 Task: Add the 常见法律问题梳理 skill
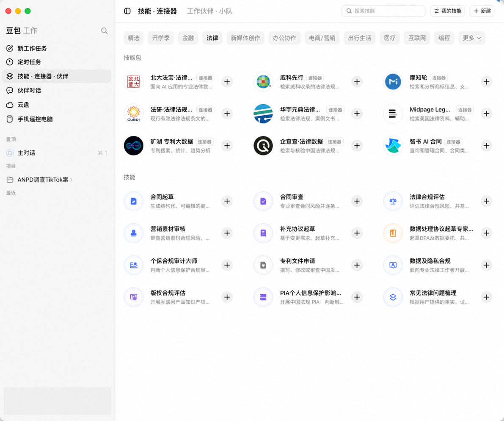486,297
